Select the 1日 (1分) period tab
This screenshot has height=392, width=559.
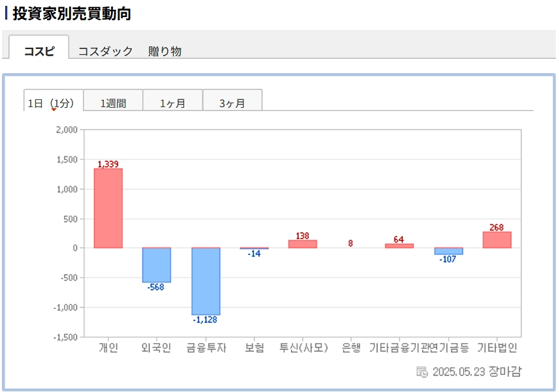click(53, 103)
